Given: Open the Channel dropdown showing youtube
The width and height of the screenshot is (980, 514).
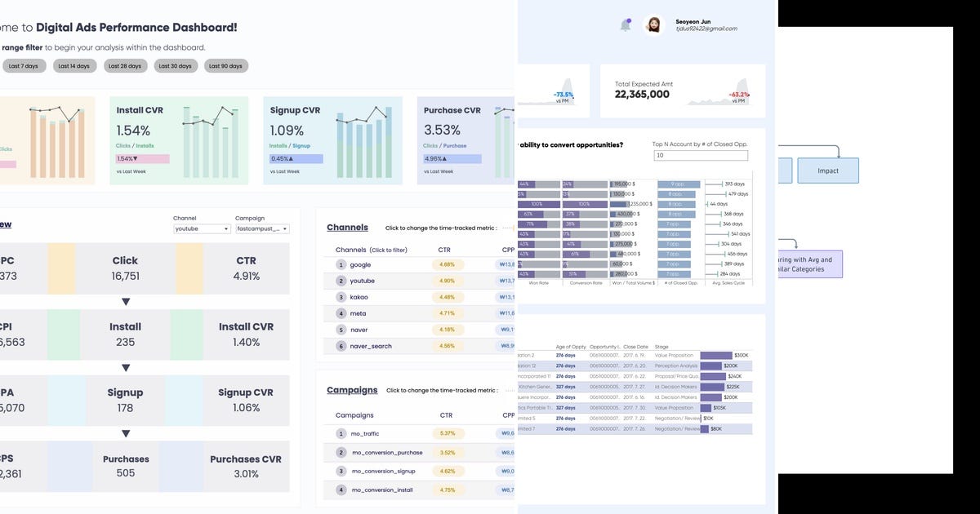Looking at the screenshot, I should (202, 229).
